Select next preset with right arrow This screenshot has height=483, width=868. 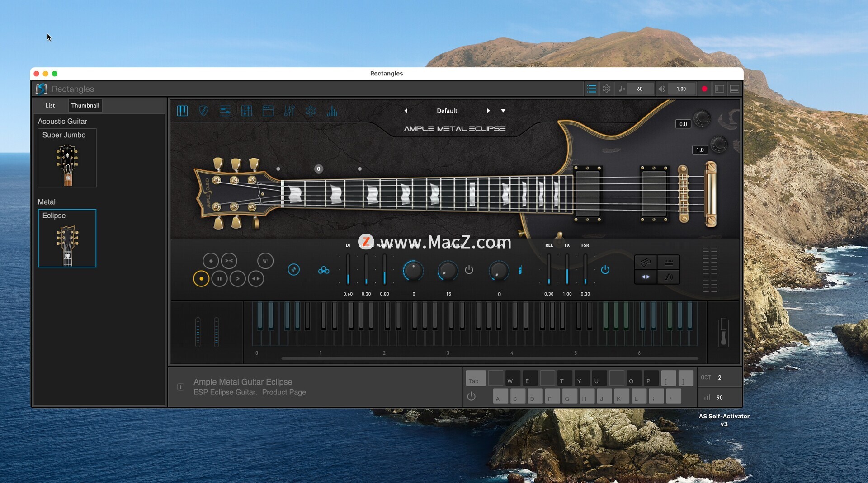[x=488, y=111]
